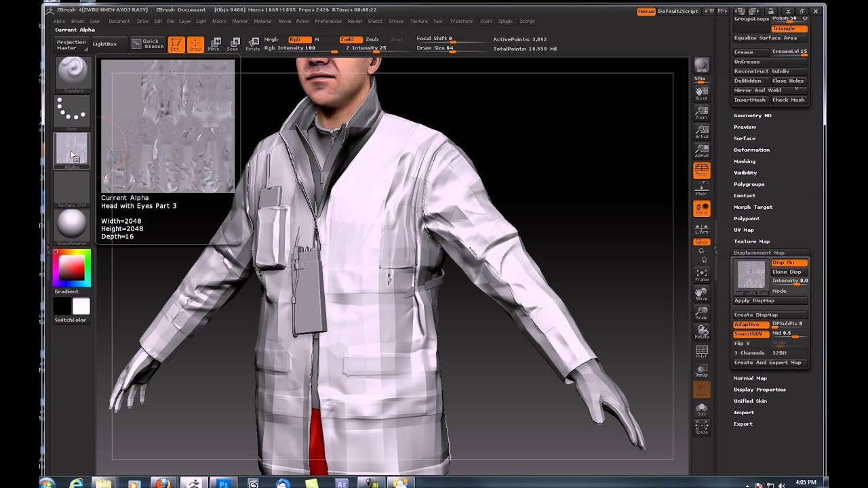The width and height of the screenshot is (868, 488).
Task: Click the displacement map thumbnail
Action: pos(751,275)
